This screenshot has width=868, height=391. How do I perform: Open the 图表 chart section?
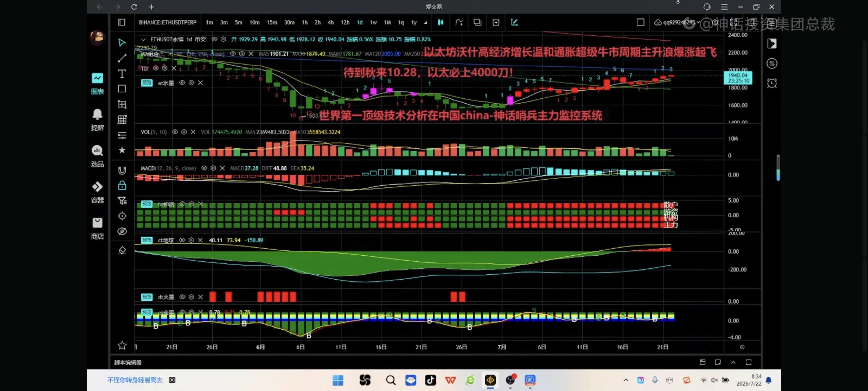(97, 84)
